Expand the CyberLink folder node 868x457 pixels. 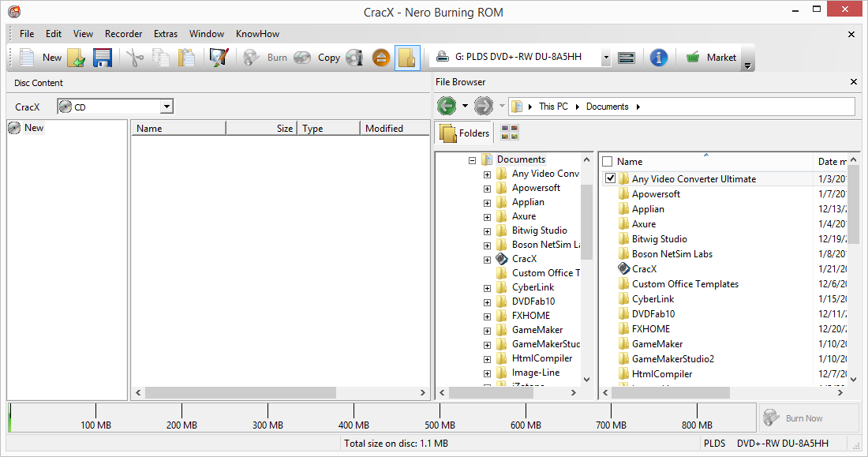click(x=487, y=288)
